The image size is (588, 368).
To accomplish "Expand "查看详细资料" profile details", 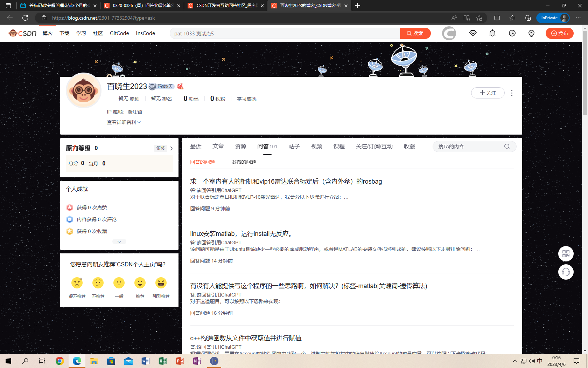I will [x=124, y=122].
